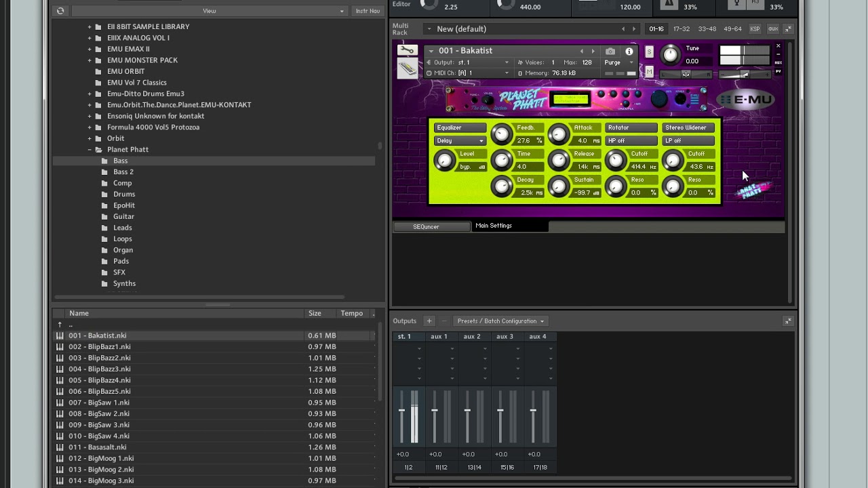Select rack page 49-64
This screenshot has height=488, width=868.
coord(732,29)
